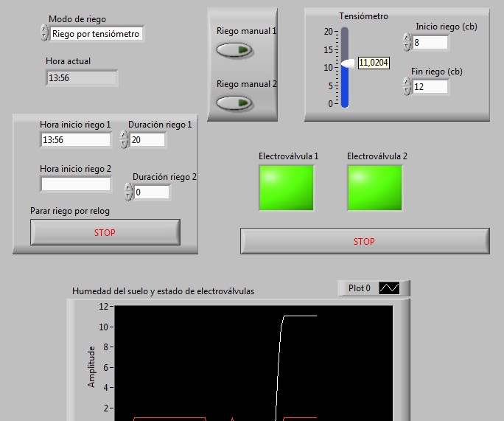Click the Duración riego 1 stepper arrows

(x=124, y=139)
